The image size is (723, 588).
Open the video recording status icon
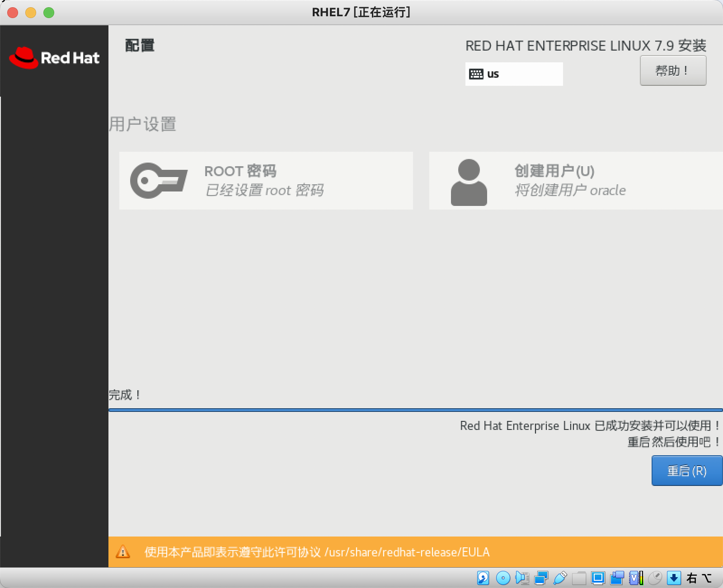click(x=617, y=578)
